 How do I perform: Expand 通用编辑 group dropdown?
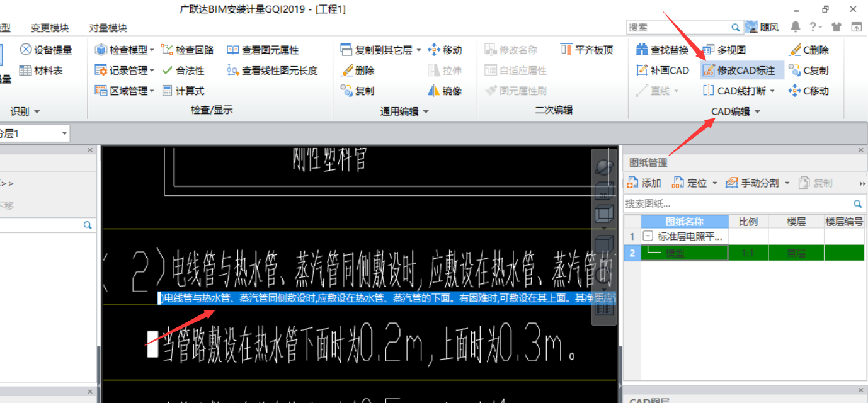click(x=426, y=111)
